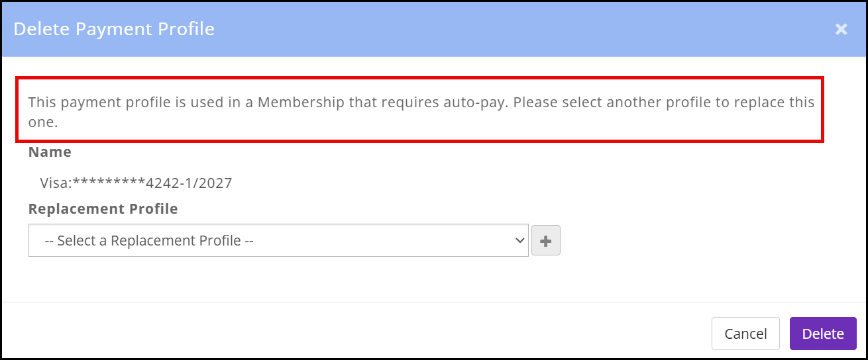The image size is (868, 360).
Task: Click the empty footer area left of Cancel
Action: click(331, 334)
